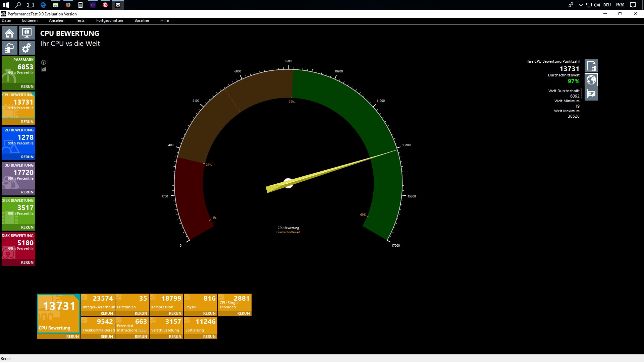Open the Datei menu
This screenshot has height=362, width=644.
point(6,20)
